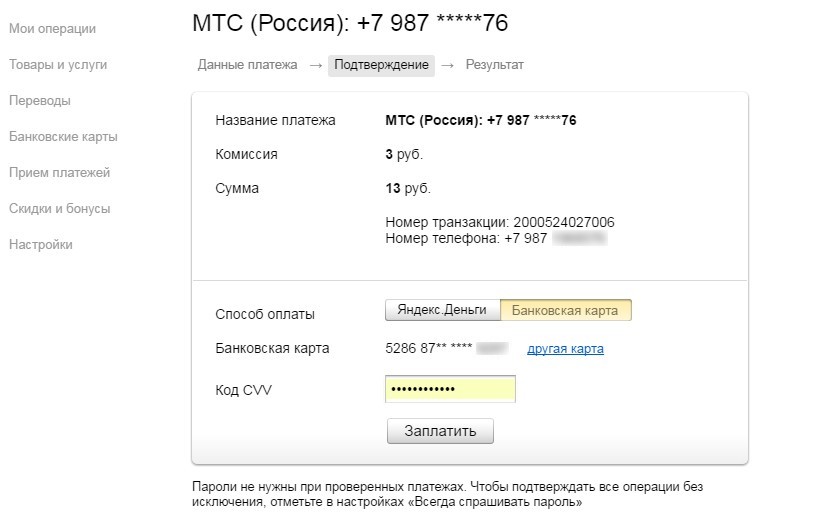Choose Банковская карта payment method
The image size is (823, 512).
coord(565,310)
